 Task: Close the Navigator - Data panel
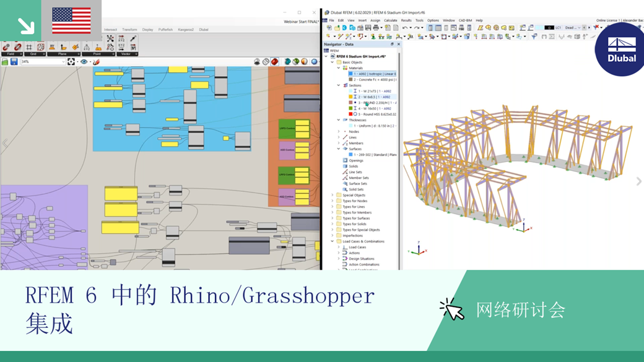tap(398, 44)
